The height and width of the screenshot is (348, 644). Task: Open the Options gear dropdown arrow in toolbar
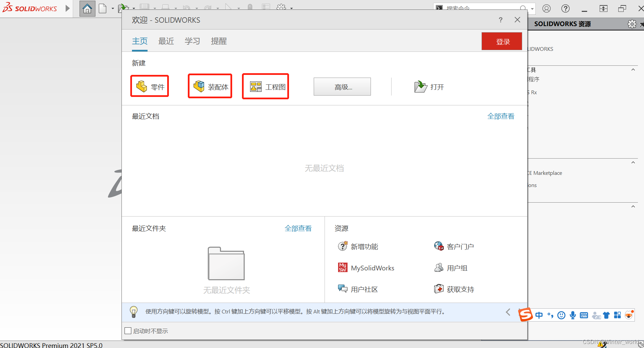[291, 8]
